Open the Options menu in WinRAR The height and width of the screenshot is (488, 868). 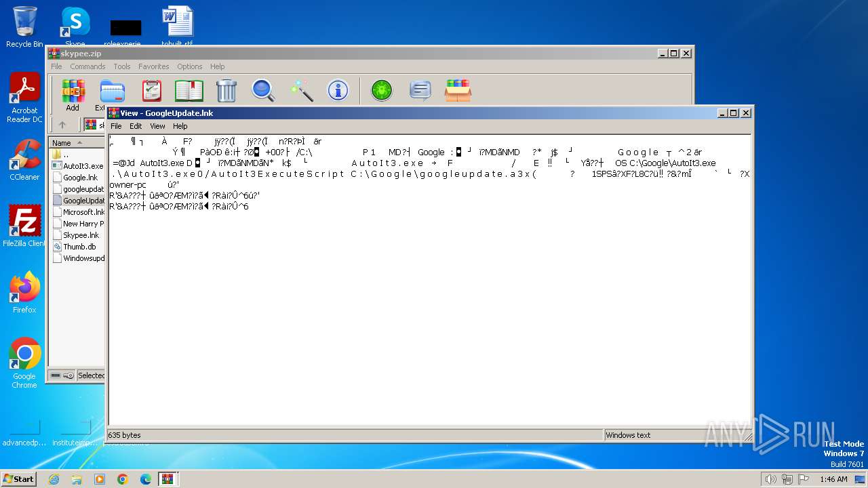pyautogui.click(x=190, y=66)
